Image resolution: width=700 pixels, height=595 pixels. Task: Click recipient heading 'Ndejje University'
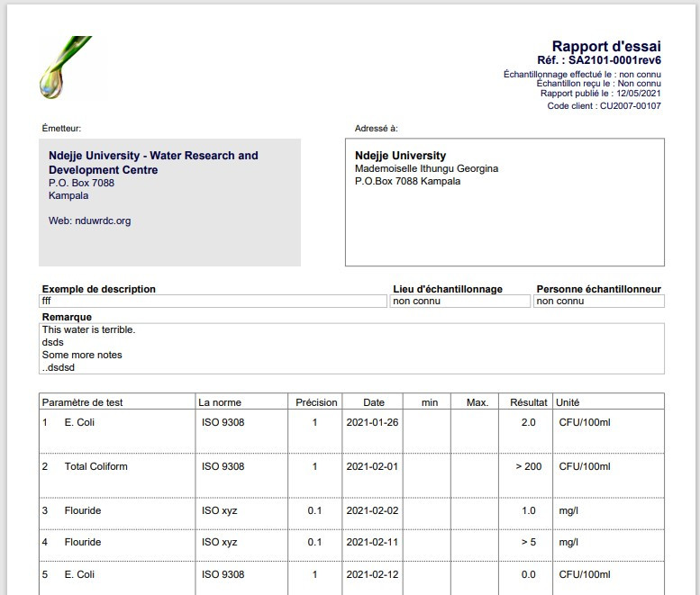(x=400, y=156)
